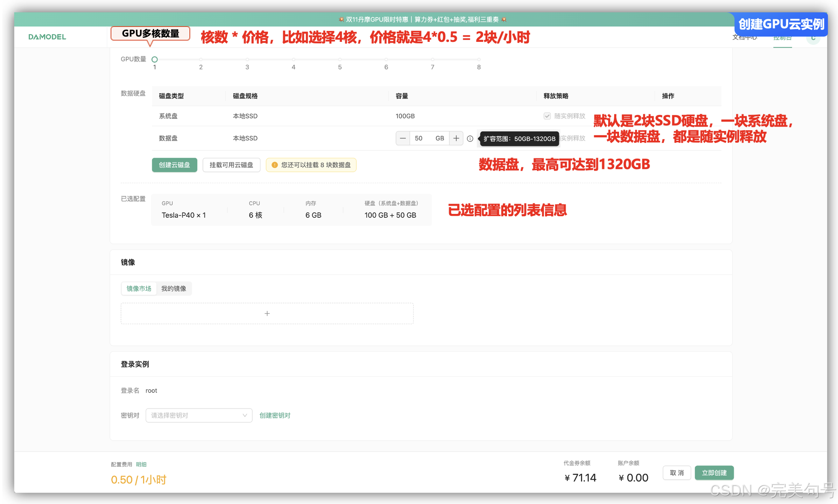Click the info icon beside disk capacity

tap(470, 139)
